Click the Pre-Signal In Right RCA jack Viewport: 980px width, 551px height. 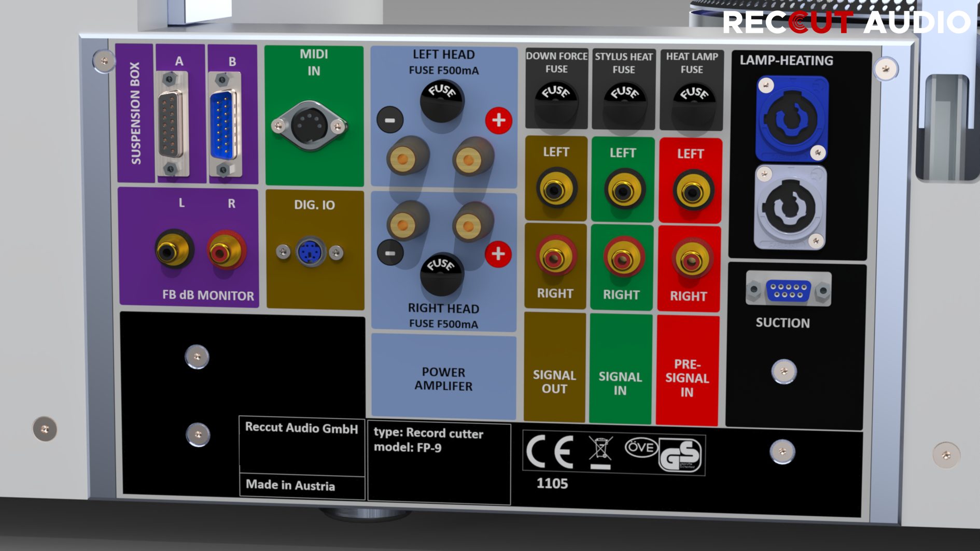[x=690, y=259]
